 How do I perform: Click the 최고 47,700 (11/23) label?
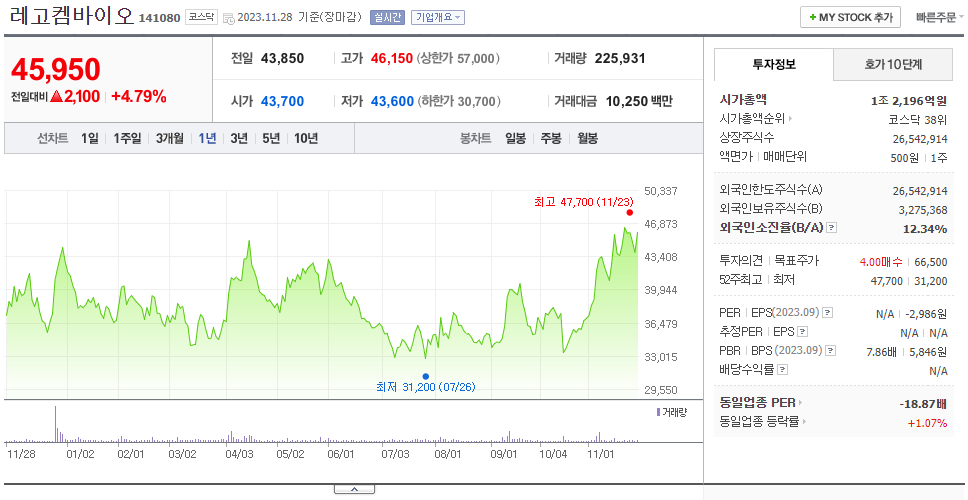(584, 202)
